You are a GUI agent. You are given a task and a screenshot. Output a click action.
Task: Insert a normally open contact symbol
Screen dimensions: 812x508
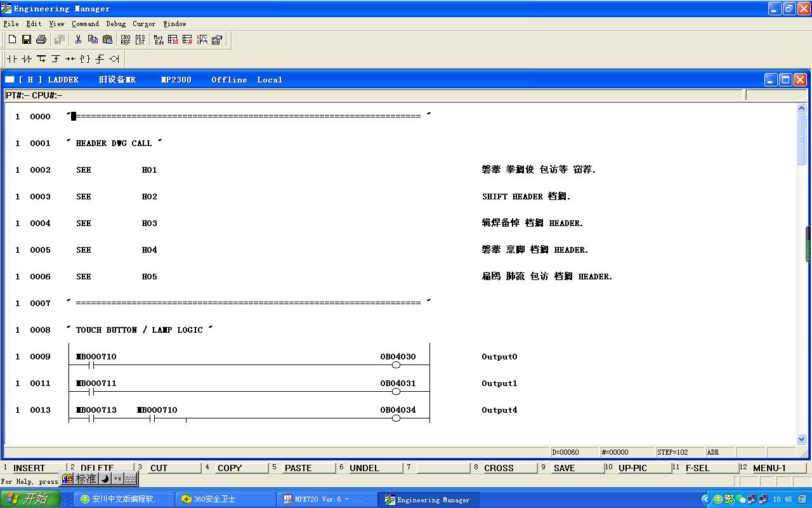pos(12,59)
